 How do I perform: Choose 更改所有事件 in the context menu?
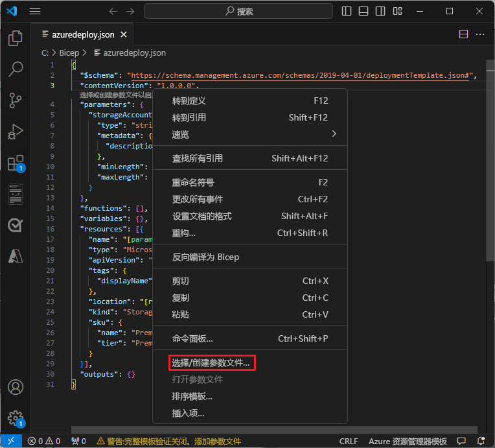250,199
